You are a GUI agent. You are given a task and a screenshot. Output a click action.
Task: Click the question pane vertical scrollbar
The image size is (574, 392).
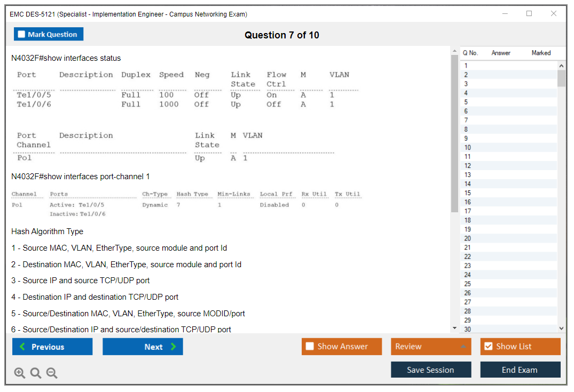pos(454,133)
